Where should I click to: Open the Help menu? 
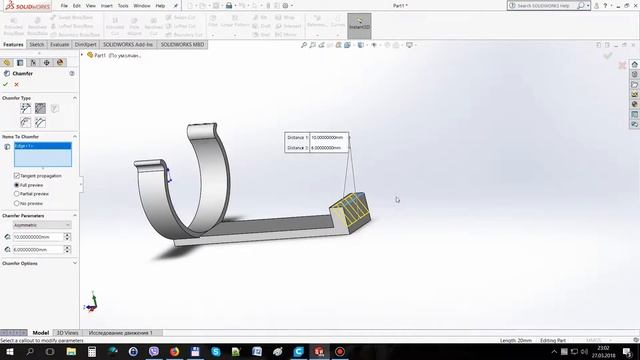[x=160, y=6]
